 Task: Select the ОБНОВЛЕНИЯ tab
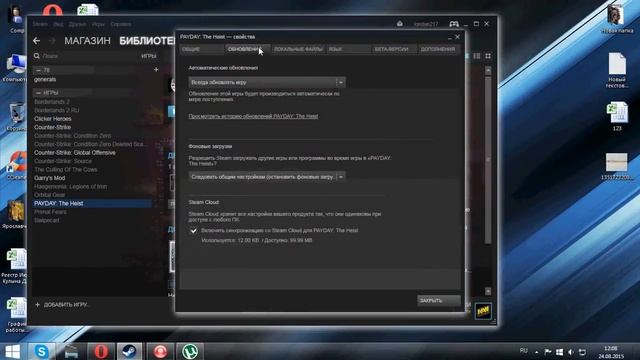pyautogui.click(x=246, y=49)
